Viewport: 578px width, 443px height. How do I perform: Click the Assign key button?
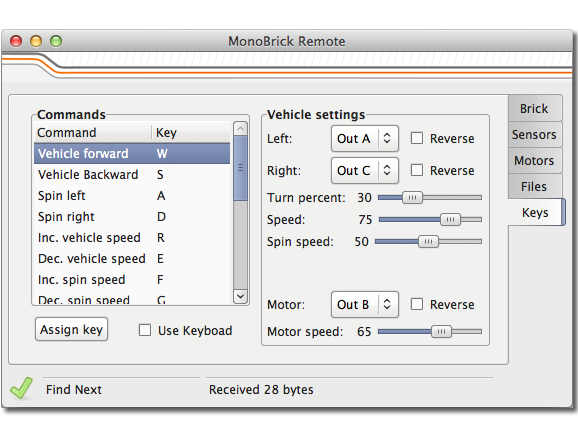point(72,329)
